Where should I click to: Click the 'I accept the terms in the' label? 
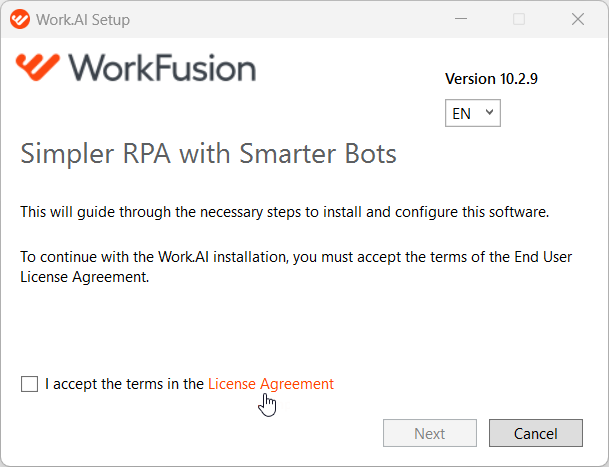pos(124,384)
